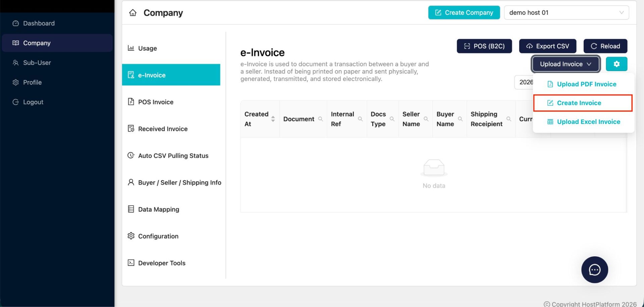Click the Reload button
The height and width of the screenshot is (307, 644).
tap(605, 46)
